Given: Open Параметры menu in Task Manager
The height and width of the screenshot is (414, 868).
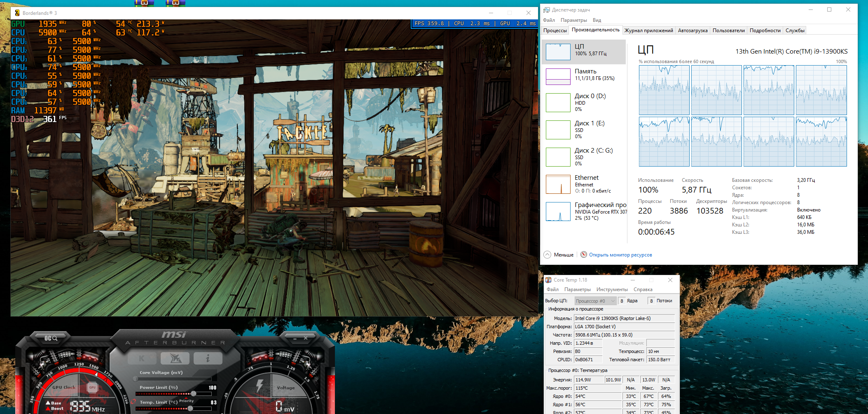Looking at the screenshot, I should coord(573,20).
